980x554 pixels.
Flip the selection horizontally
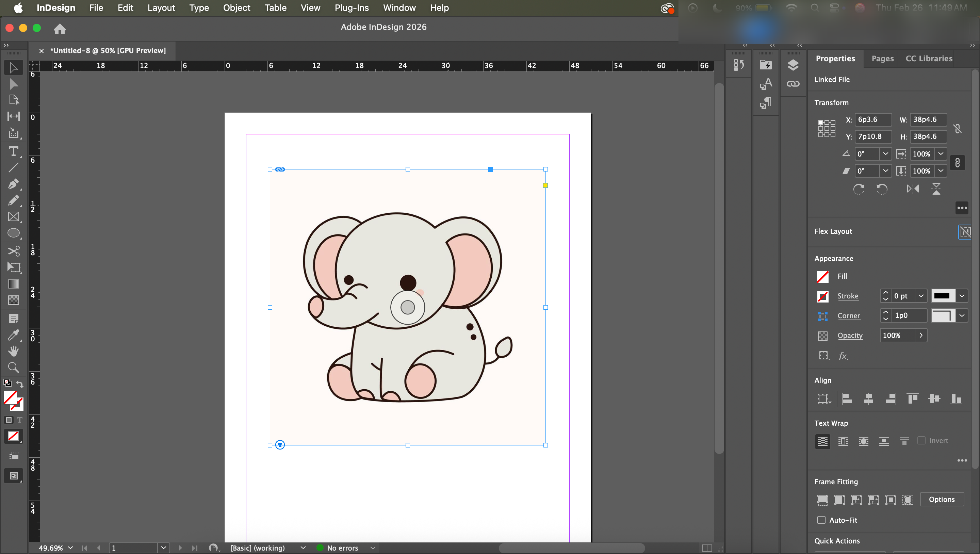pos(913,189)
